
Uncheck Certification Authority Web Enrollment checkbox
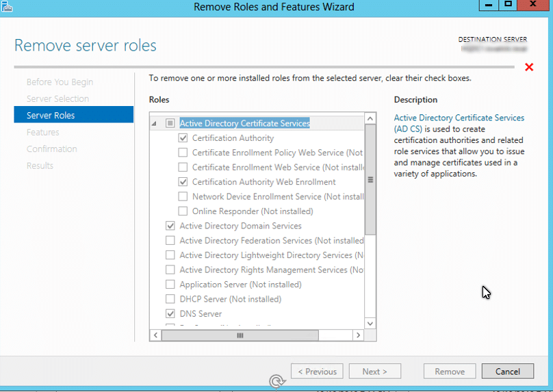tap(183, 182)
